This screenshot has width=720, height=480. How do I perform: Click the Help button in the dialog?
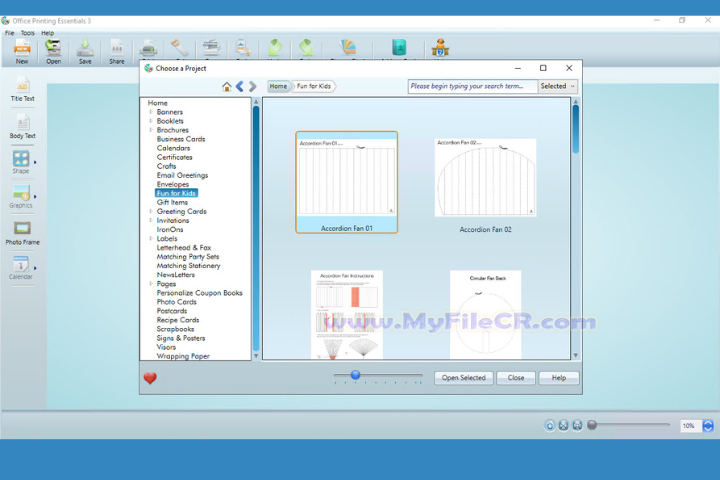(559, 378)
